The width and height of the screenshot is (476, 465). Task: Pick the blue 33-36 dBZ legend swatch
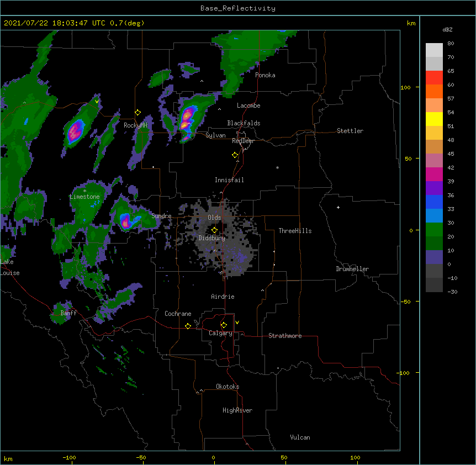[434, 202]
